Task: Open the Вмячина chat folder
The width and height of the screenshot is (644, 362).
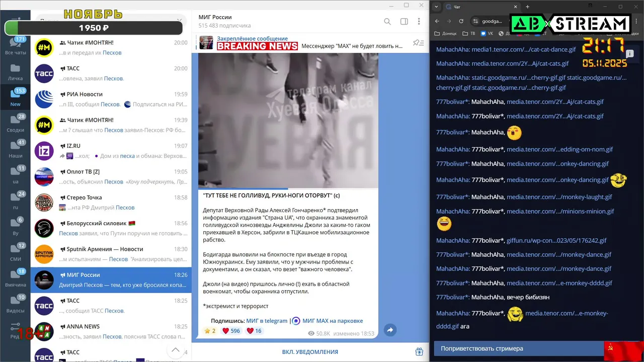Action: tap(15, 278)
